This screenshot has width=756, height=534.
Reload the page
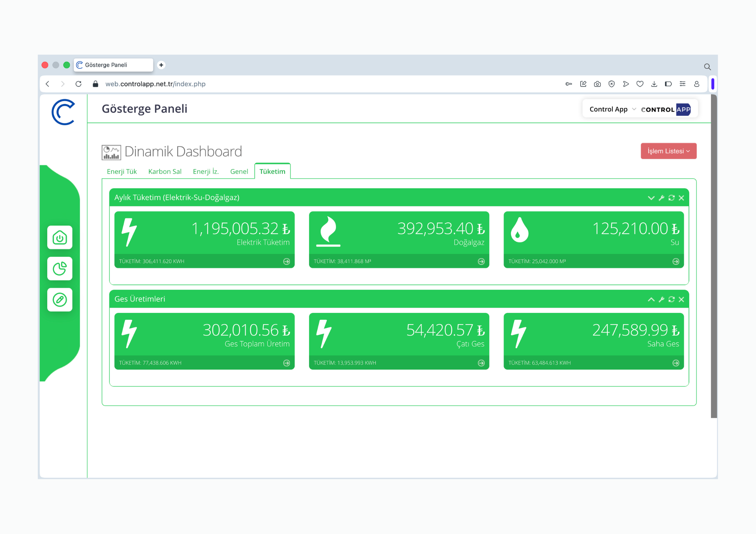coord(79,84)
